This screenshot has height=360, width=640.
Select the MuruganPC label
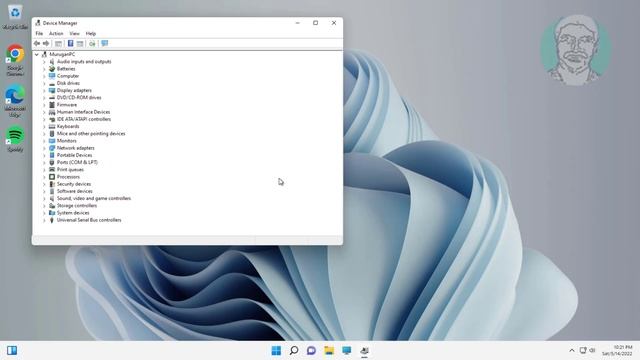click(x=62, y=54)
